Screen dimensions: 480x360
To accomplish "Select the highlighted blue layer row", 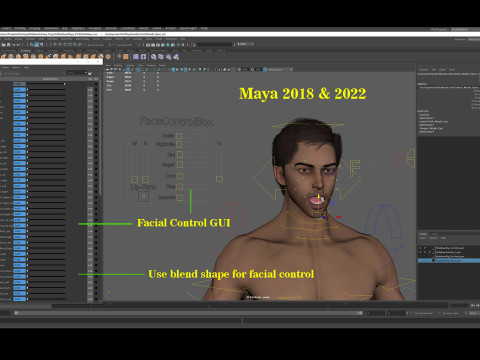I will 449,260.
